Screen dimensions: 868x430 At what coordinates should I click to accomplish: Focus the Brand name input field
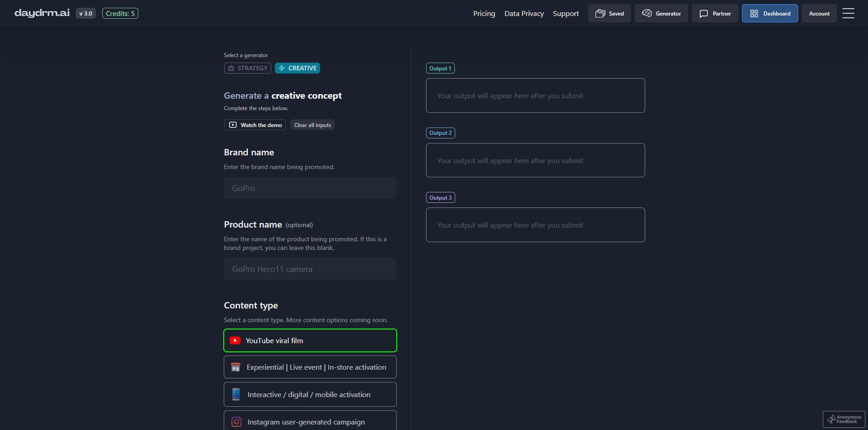[310, 188]
